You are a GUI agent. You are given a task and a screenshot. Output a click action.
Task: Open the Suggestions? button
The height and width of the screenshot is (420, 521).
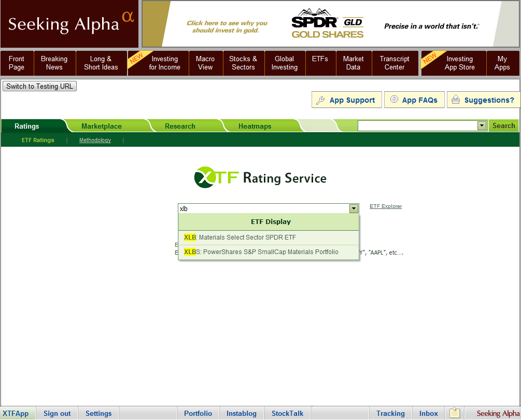(484, 100)
